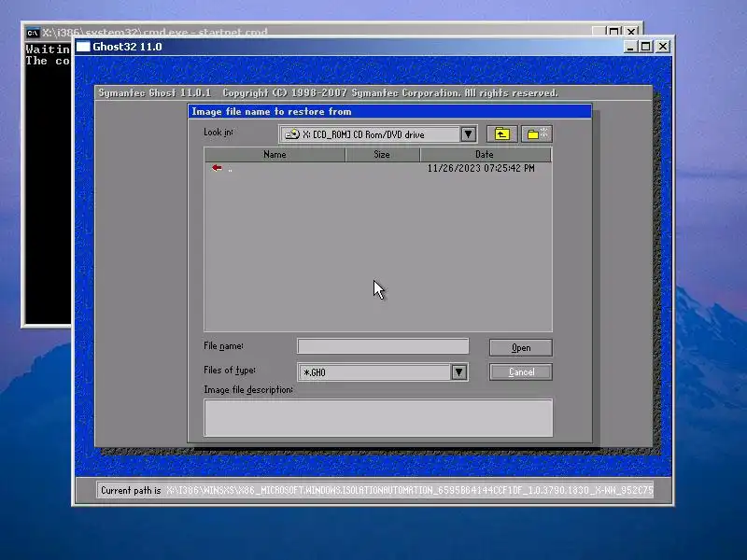747x560 pixels.
Task: Click the Image file name to restore from title
Action: (272, 111)
